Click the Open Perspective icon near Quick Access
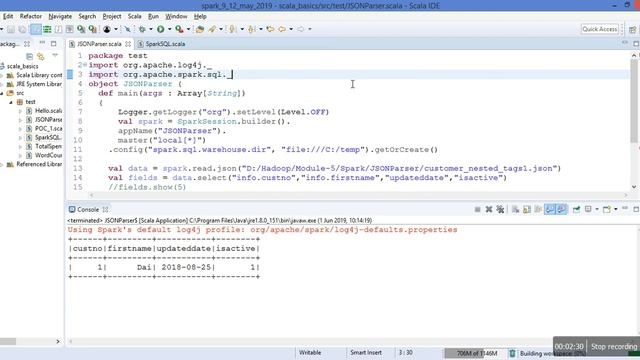The image size is (640, 360). tap(633, 29)
